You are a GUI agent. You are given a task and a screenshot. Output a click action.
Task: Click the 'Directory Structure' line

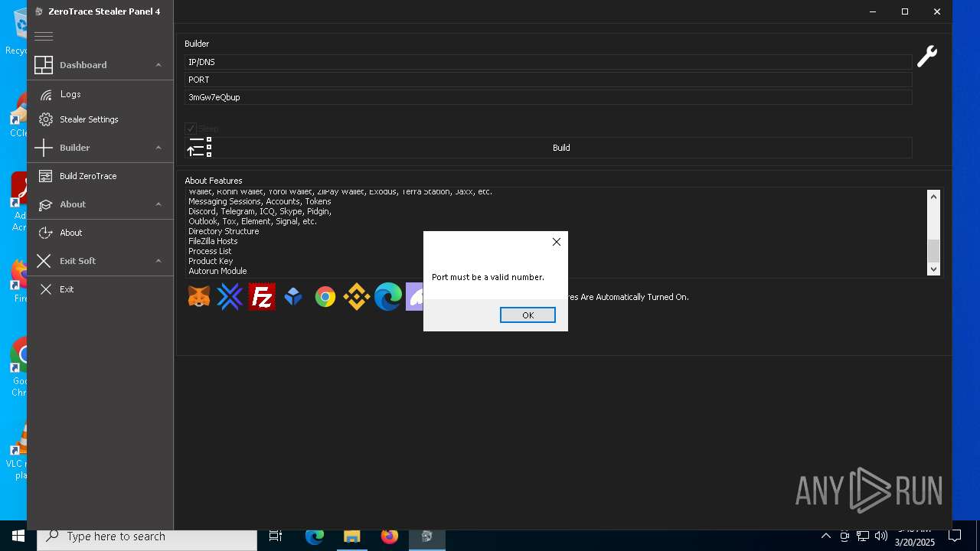pos(224,231)
